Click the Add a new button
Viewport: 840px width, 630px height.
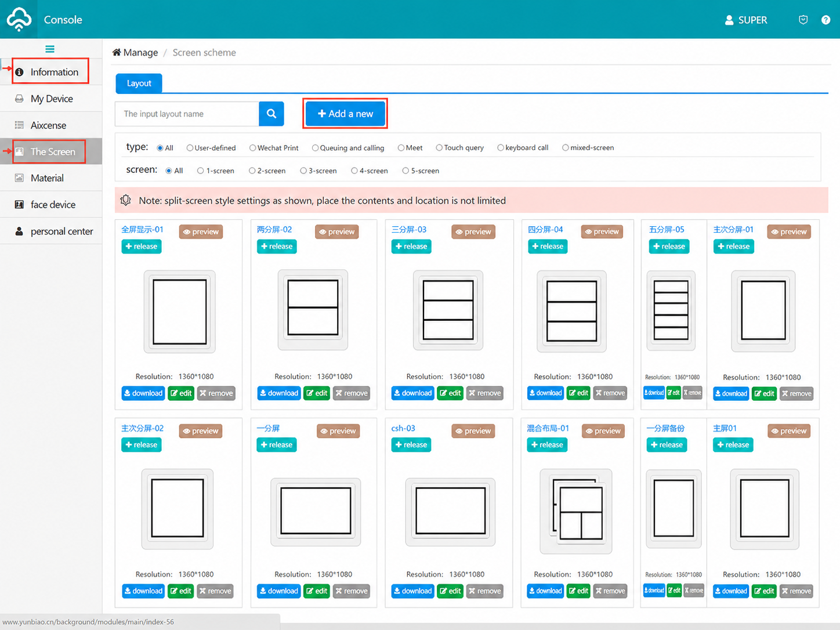click(x=345, y=114)
